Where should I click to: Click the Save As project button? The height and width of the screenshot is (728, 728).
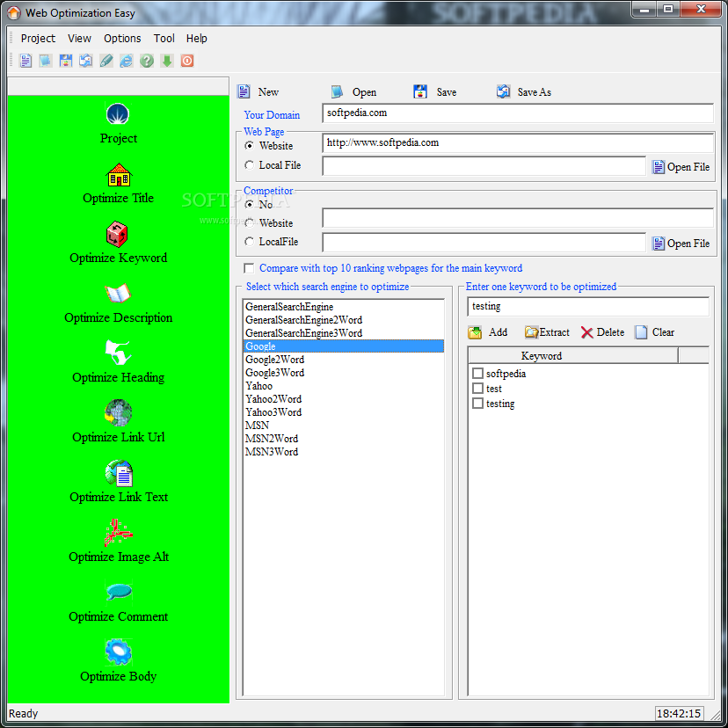524,92
